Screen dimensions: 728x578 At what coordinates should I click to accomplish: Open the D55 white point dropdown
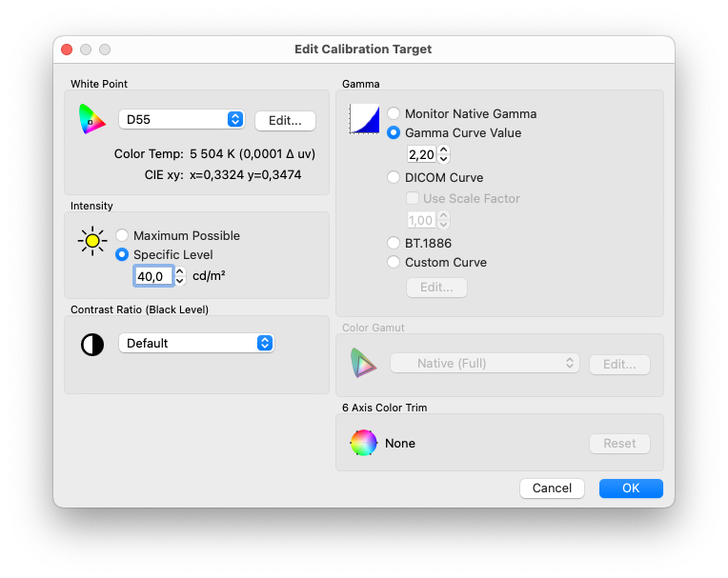[x=181, y=120]
